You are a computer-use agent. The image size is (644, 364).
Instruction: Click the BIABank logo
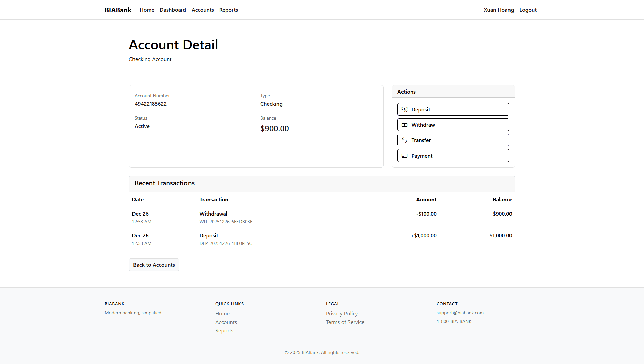[118, 10]
